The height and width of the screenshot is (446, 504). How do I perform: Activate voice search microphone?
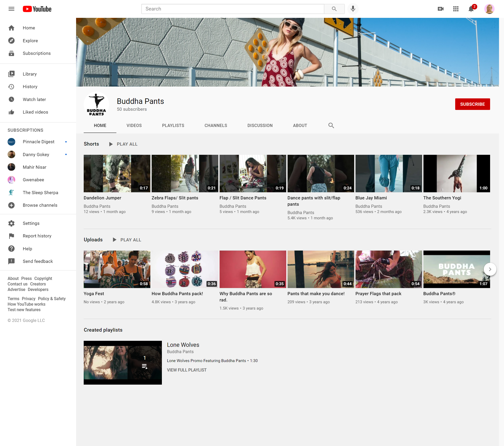353,9
